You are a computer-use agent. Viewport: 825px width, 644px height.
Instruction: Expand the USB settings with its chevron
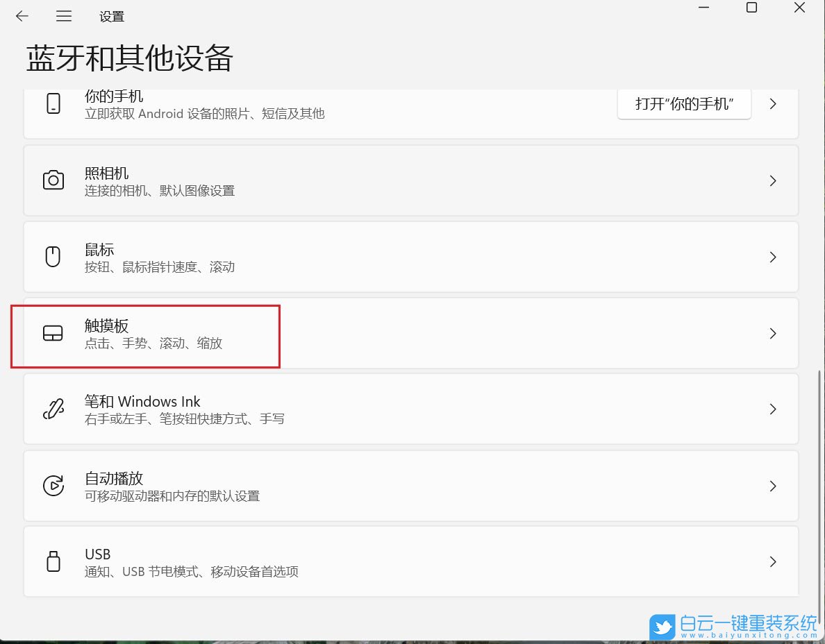tap(773, 562)
